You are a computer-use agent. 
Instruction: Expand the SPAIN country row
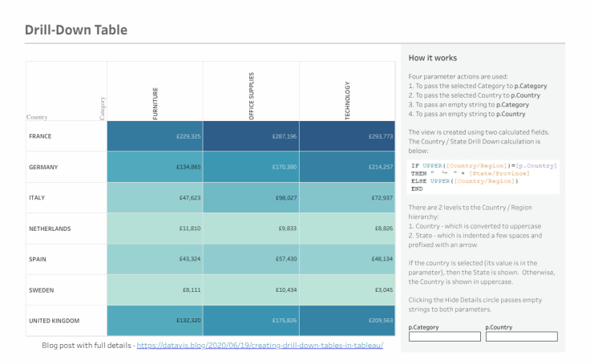click(38, 259)
